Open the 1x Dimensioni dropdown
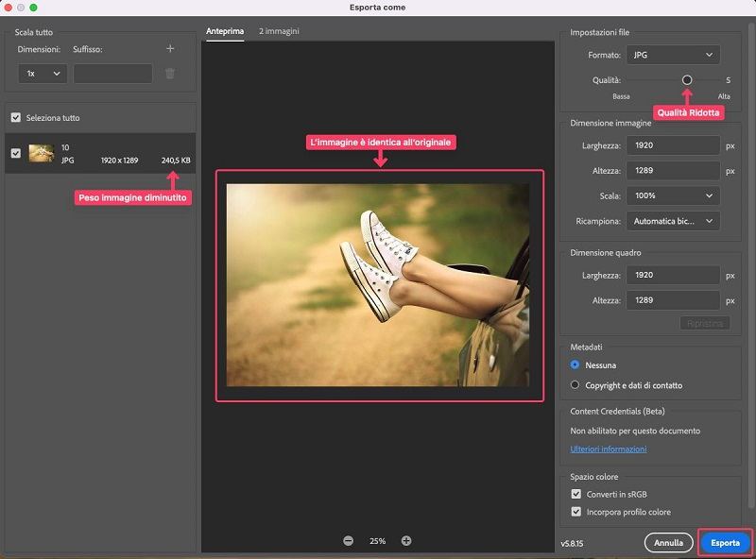The image size is (756, 559). tap(43, 74)
